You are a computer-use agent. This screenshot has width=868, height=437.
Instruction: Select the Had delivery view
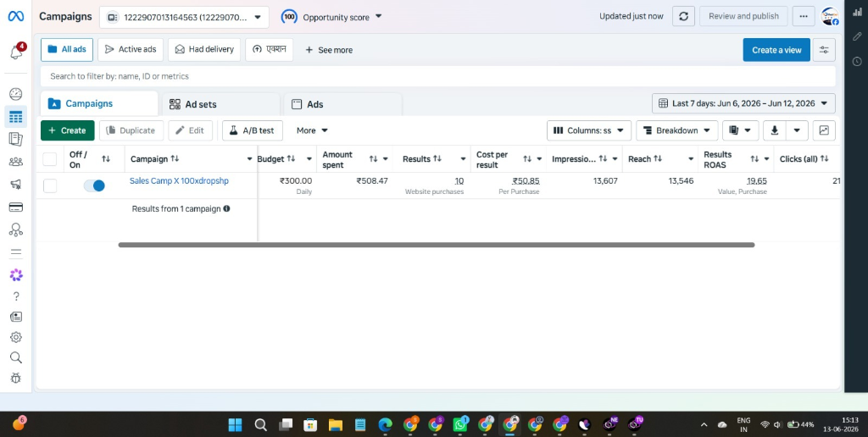point(204,49)
